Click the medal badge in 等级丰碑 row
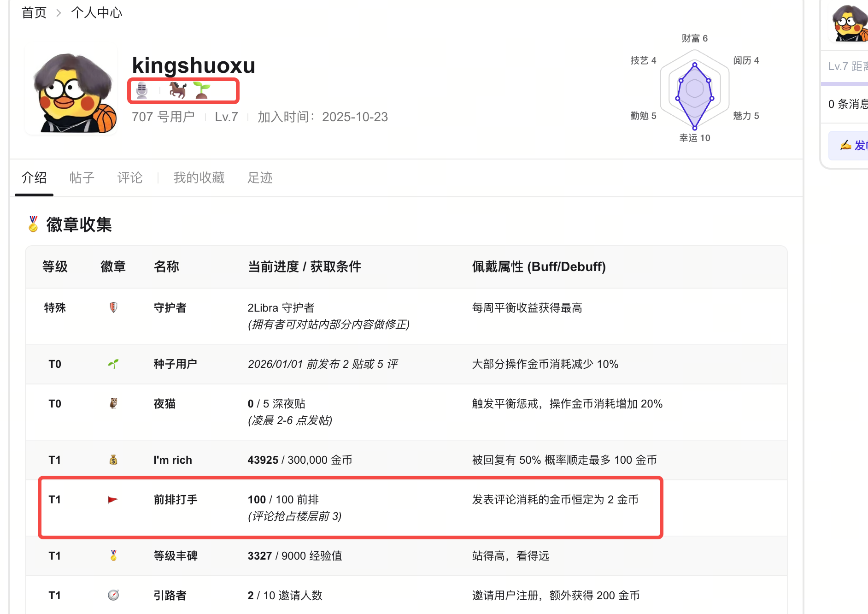The width and height of the screenshot is (868, 614). [113, 556]
